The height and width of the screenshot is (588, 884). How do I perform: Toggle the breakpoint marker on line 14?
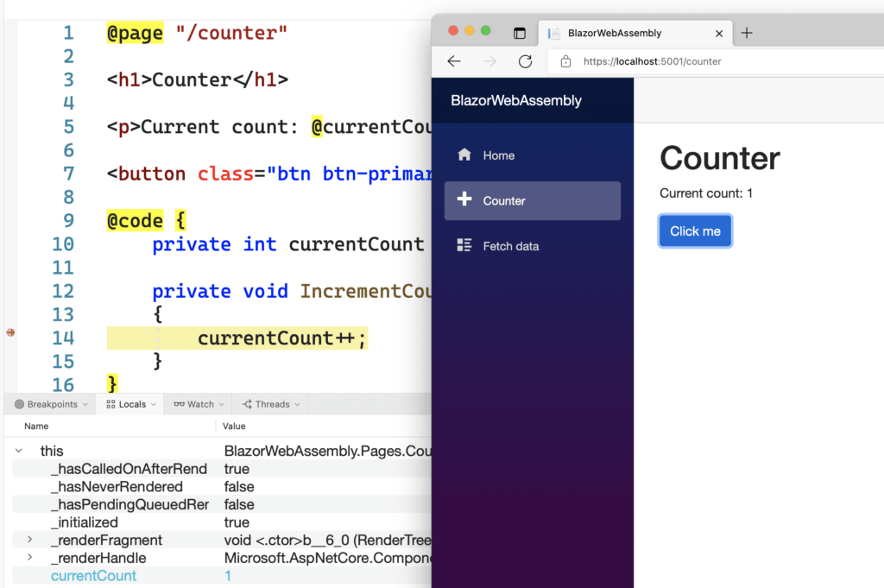[9, 332]
